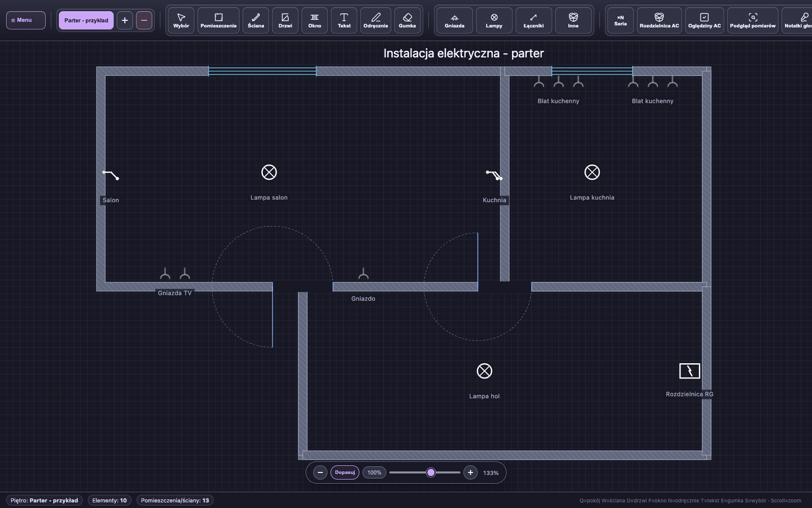Activate the Seria ×N tool
Screen dimensions: 812x508
pos(621,20)
